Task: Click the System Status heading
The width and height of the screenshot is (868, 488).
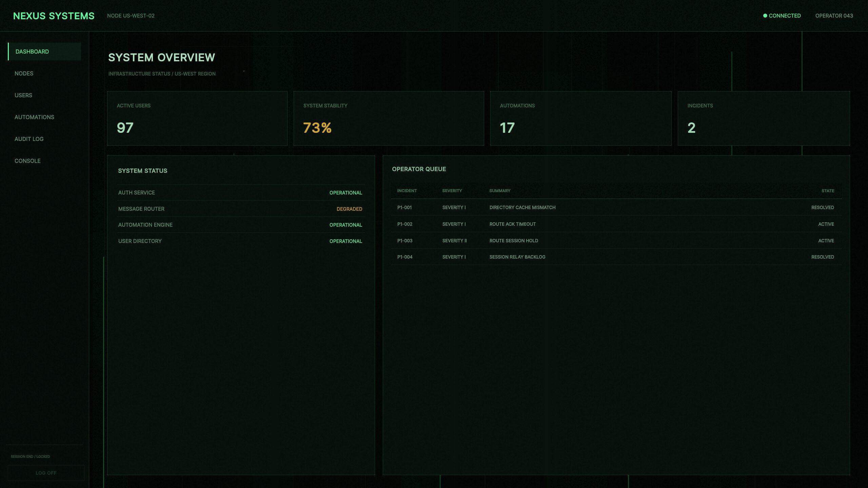Action: [x=143, y=171]
